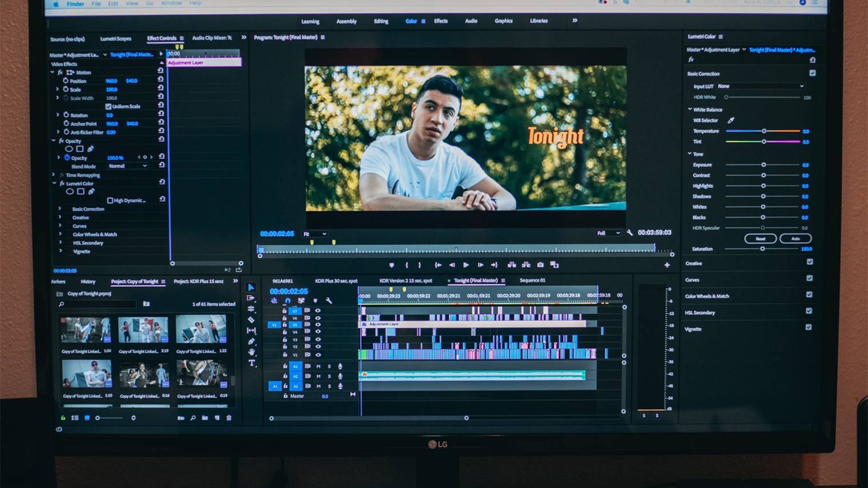Select the Track Select Forward tool
The height and width of the screenshot is (488, 868).
tap(251, 298)
